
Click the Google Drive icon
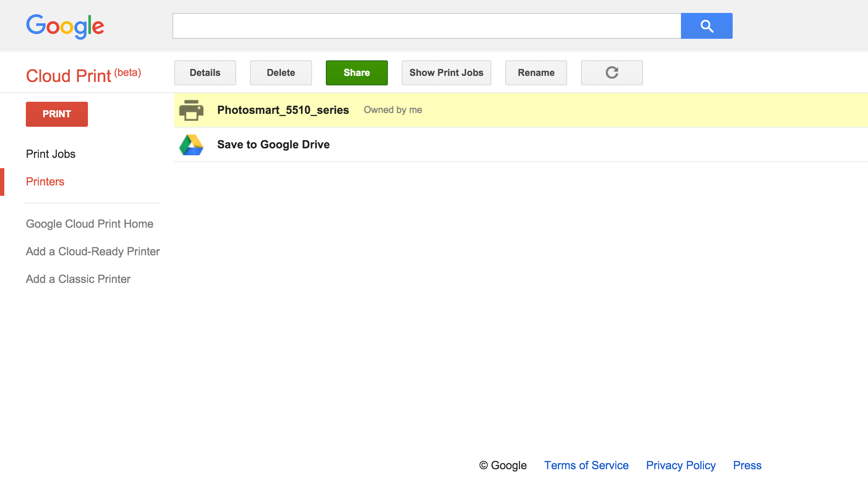[x=191, y=145]
